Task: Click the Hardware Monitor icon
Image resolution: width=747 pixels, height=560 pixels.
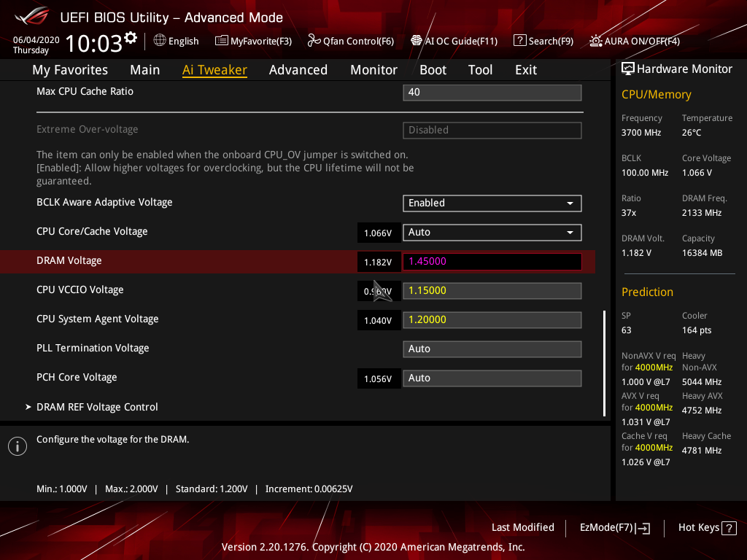Action: point(628,69)
